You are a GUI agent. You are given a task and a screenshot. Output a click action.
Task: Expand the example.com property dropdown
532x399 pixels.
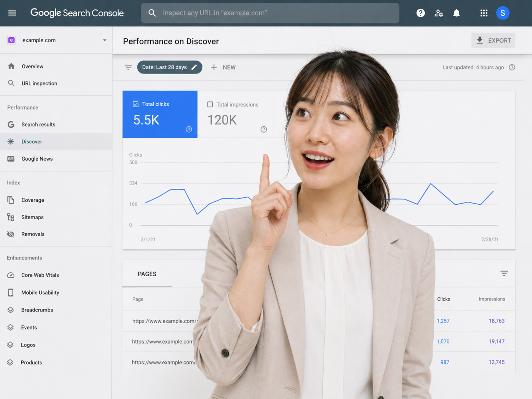(x=105, y=40)
